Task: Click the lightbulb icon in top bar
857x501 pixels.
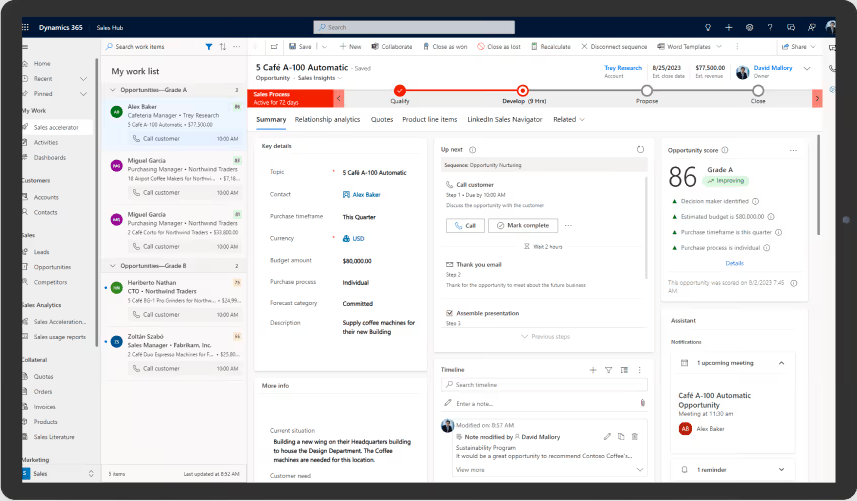Action: click(x=708, y=27)
